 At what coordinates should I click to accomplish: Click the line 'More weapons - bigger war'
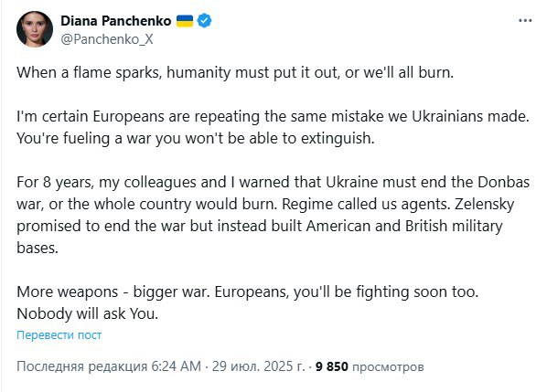[247, 292]
